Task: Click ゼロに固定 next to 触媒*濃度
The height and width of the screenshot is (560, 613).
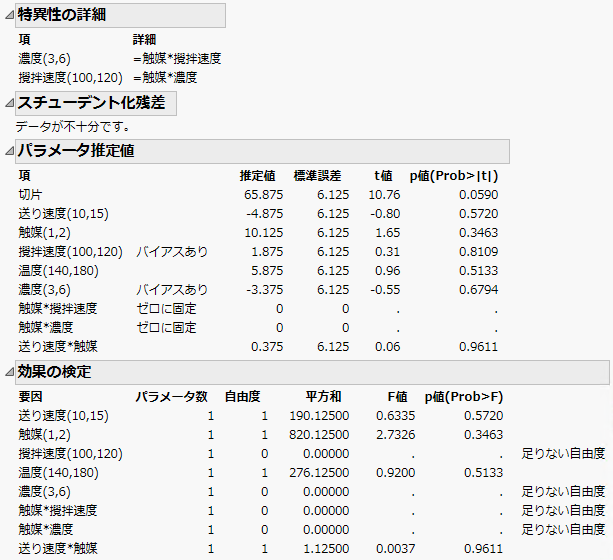Action: tap(166, 328)
